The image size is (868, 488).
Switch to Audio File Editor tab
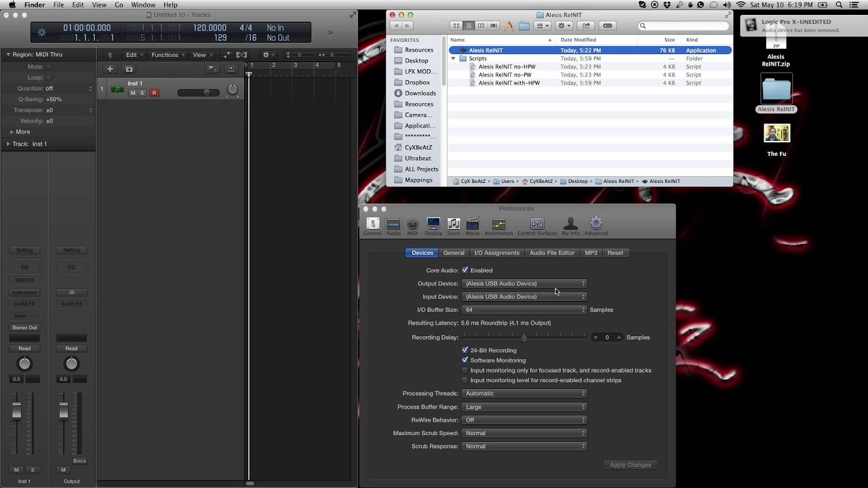point(552,253)
